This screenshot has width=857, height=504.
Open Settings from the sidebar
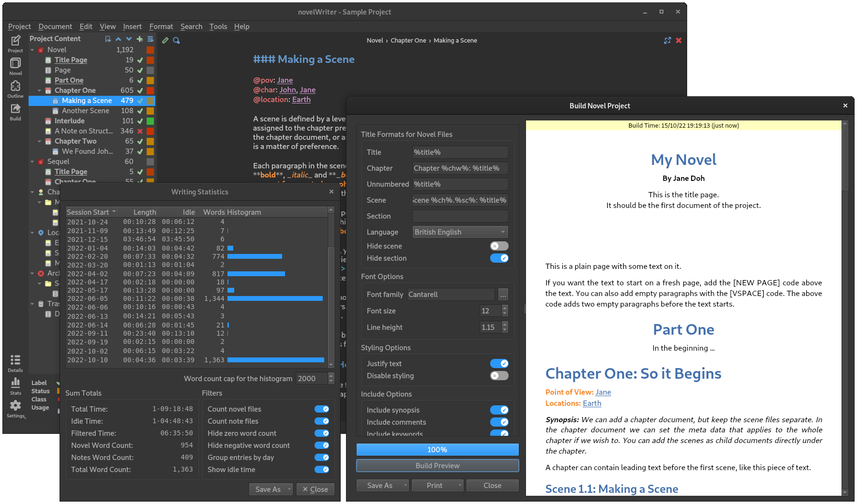tap(15, 409)
